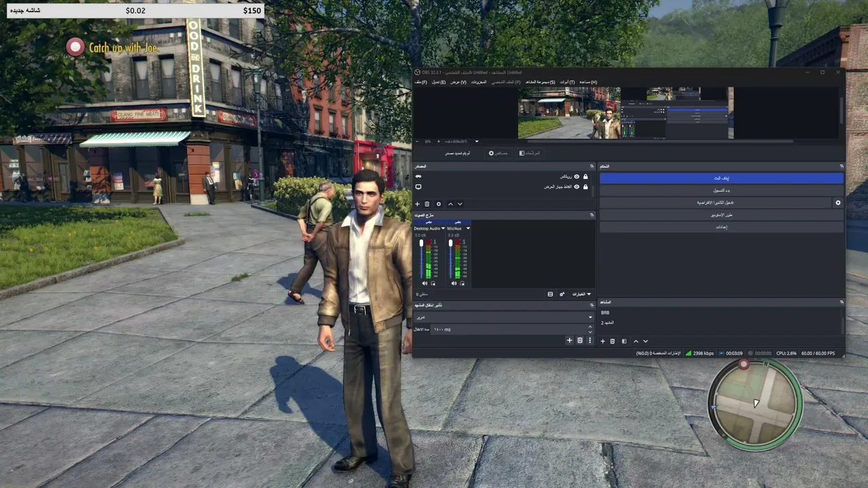Pop out the Scene Transitions dock

[592, 305]
